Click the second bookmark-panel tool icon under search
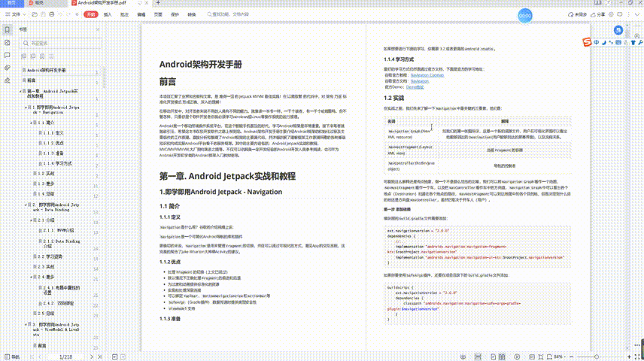 pos(33,56)
